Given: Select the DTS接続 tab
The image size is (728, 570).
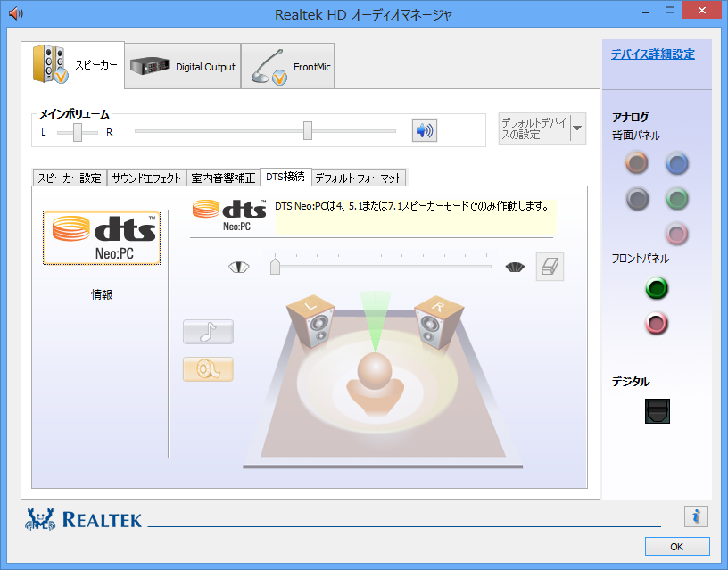Looking at the screenshot, I should 285,177.
